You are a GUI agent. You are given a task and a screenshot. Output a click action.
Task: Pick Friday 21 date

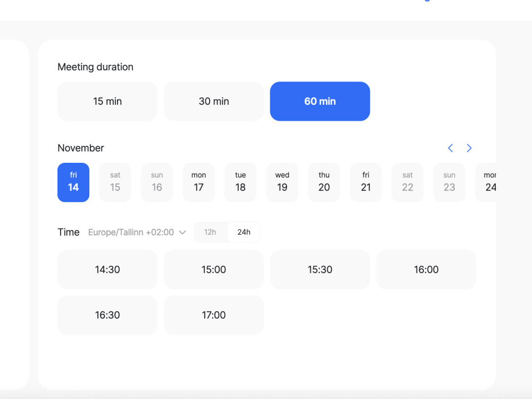tap(365, 182)
